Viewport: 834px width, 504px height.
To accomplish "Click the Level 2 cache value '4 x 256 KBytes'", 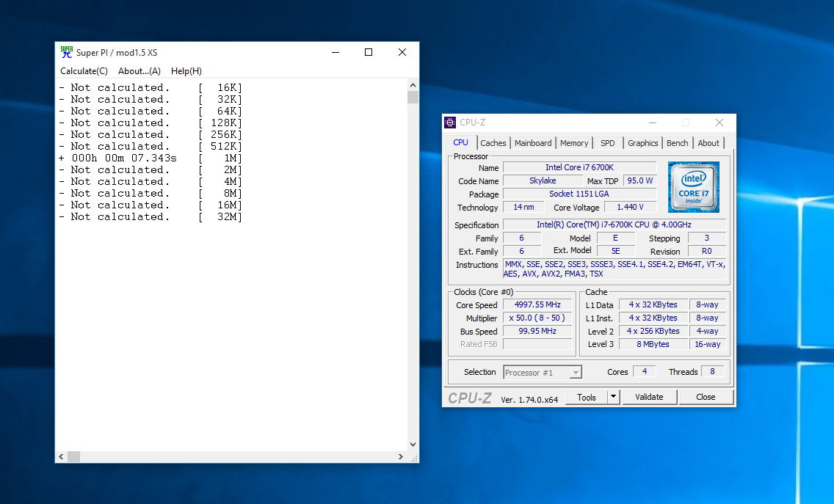I will click(x=653, y=331).
